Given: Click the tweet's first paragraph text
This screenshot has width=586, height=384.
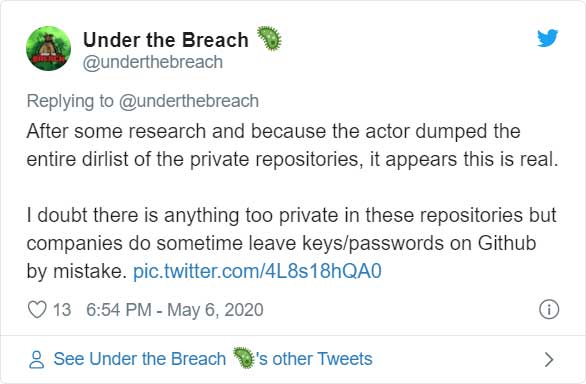Looking at the screenshot, I should click(x=292, y=145).
